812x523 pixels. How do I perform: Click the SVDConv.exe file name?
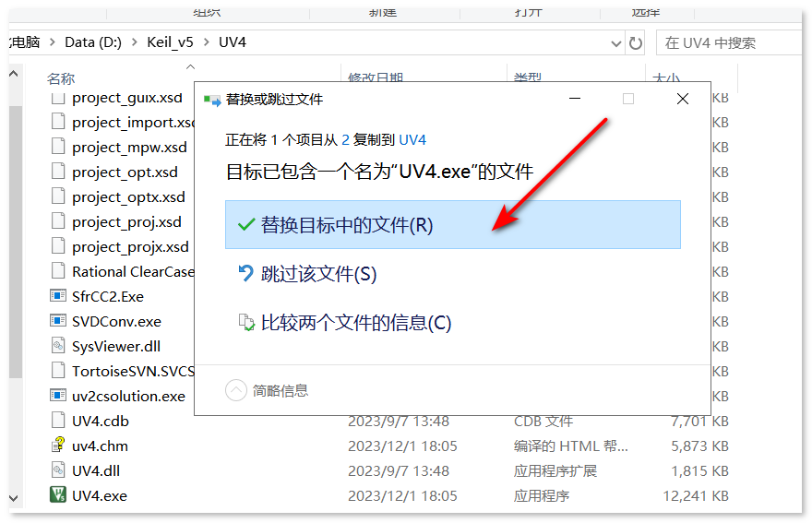(x=116, y=322)
